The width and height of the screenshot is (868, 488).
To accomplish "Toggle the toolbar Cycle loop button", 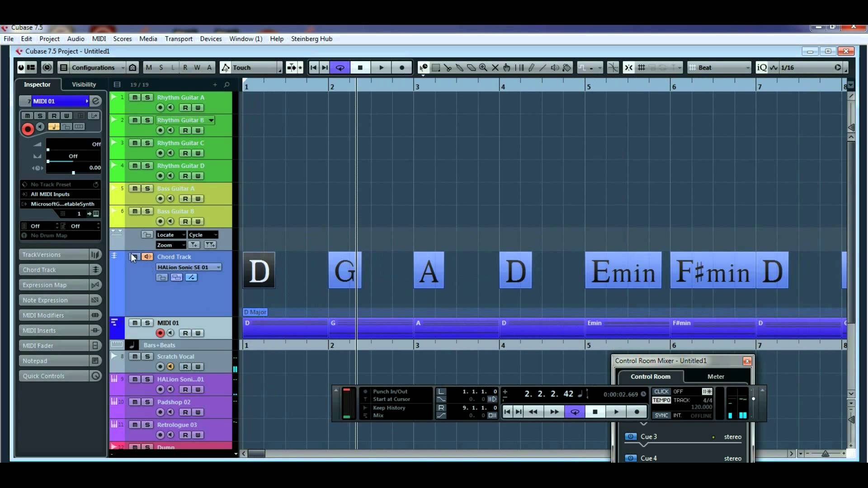I will pyautogui.click(x=340, y=68).
